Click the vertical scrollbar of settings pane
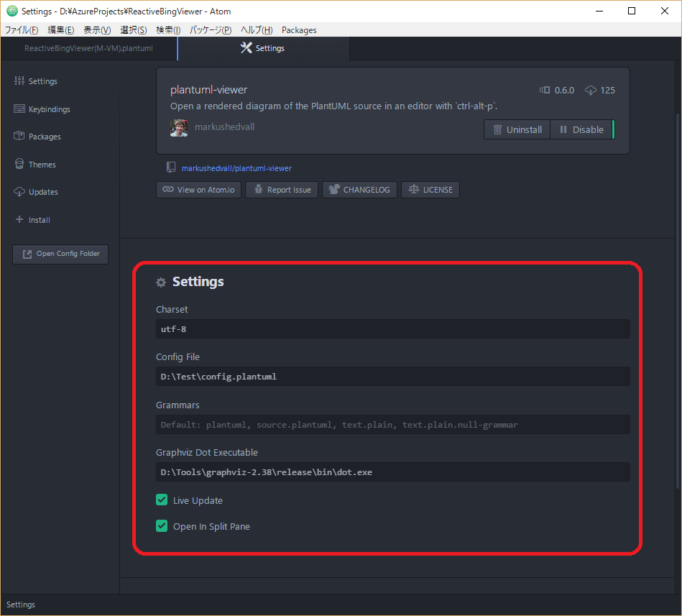 point(678,300)
